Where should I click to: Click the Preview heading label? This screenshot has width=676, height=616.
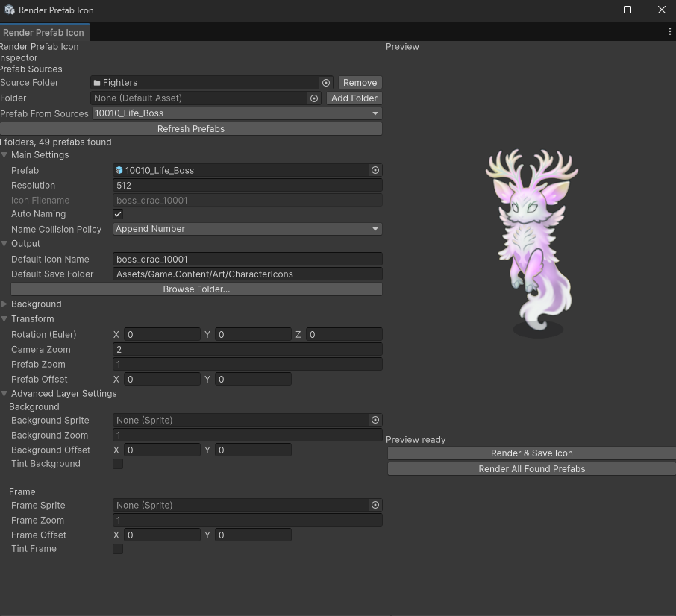[402, 46]
